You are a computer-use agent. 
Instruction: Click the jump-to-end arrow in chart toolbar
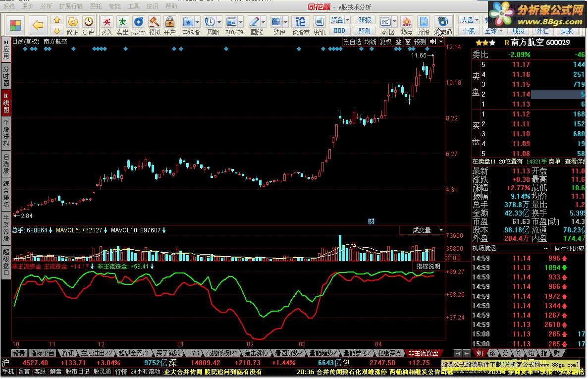[433, 42]
